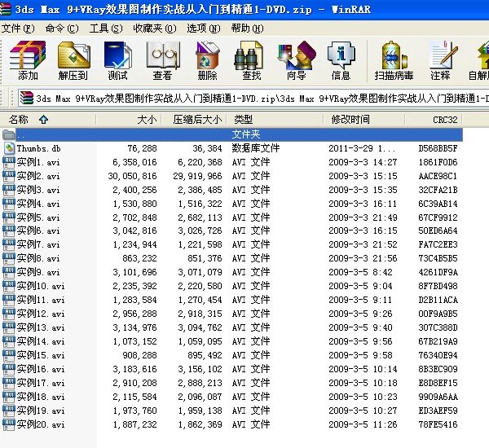Select file name 实例6.avi

click(x=38, y=231)
